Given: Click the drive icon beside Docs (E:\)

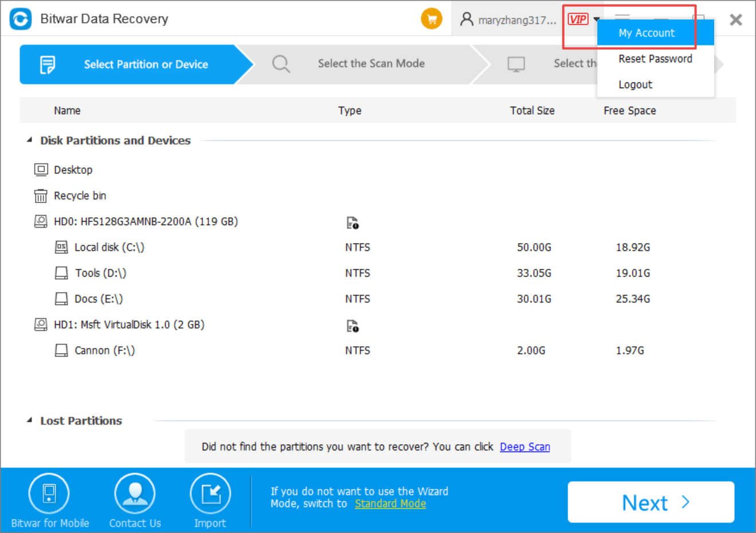Looking at the screenshot, I should pyautogui.click(x=61, y=299).
